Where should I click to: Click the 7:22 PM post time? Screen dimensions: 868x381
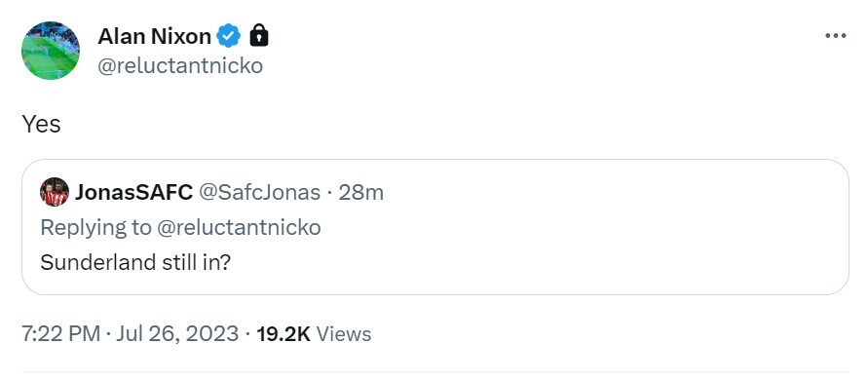61,334
